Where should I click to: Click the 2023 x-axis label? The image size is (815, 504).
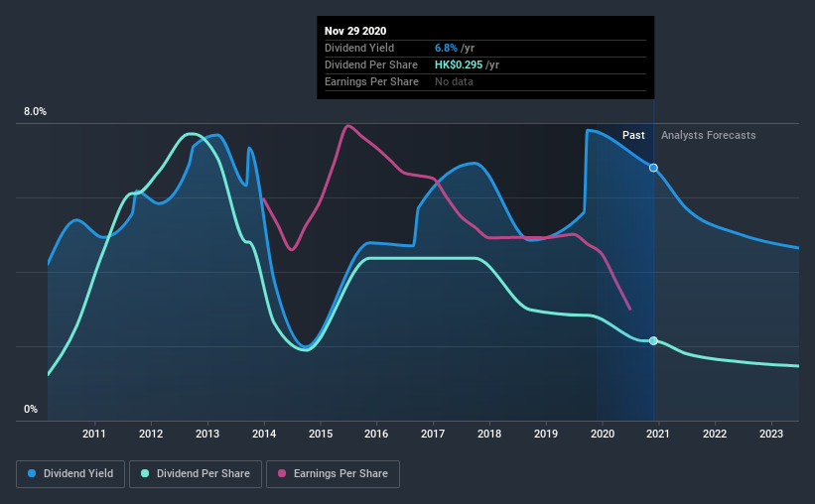point(771,434)
